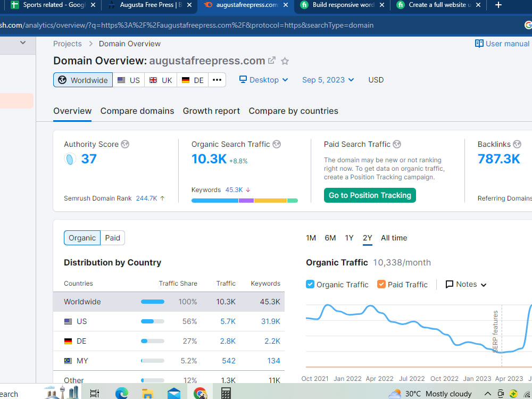Screen dimensions: 532x399
Task: Click the globe icon beside Authority Score
Action: (x=125, y=144)
